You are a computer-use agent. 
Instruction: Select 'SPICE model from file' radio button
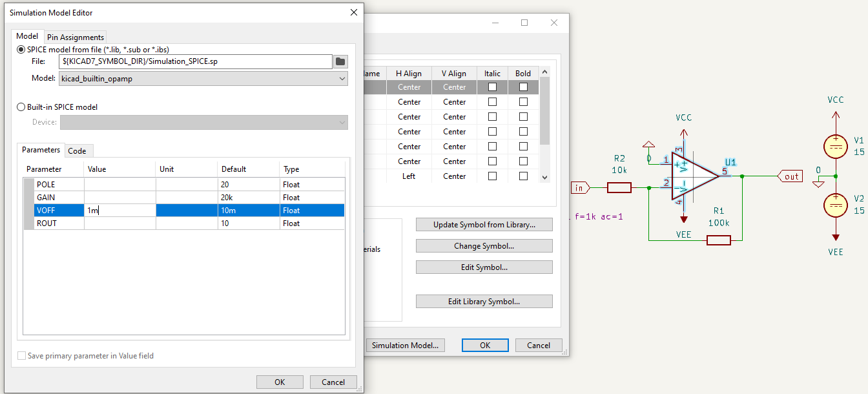tap(21, 50)
